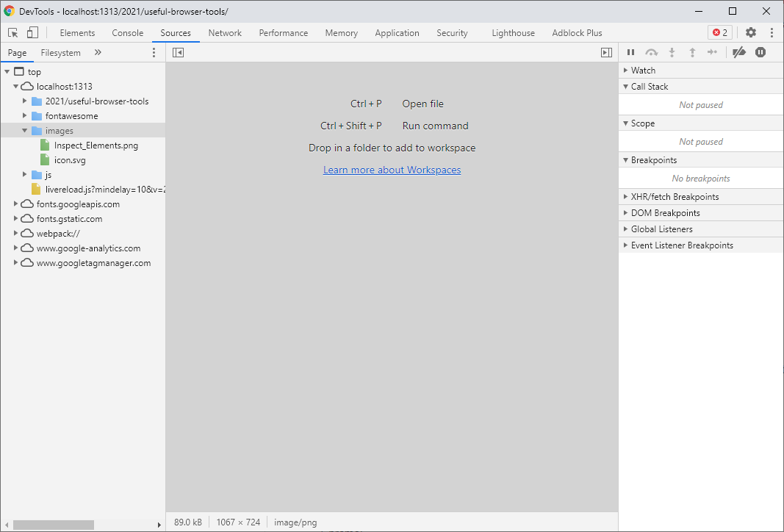Select Inspect_Elements.png in file tree
Screen dimensions: 784x532
pyautogui.click(x=96, y=145)
